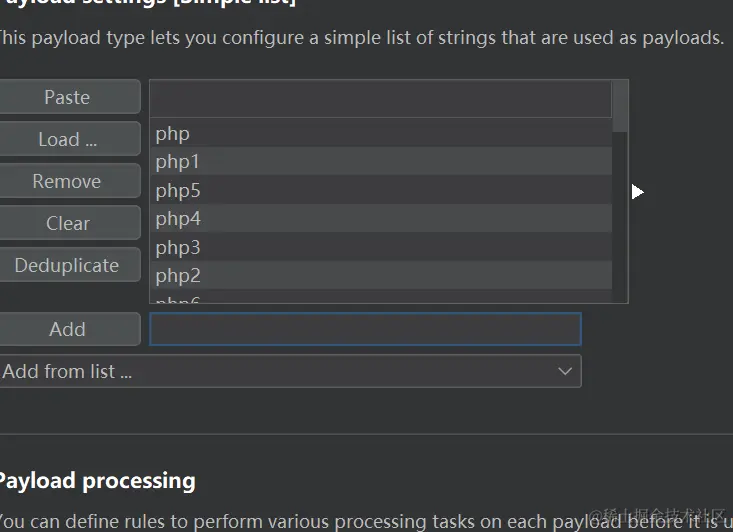Click the Add button
This screenshot has height=532, width=733.
tap(69, 329)
